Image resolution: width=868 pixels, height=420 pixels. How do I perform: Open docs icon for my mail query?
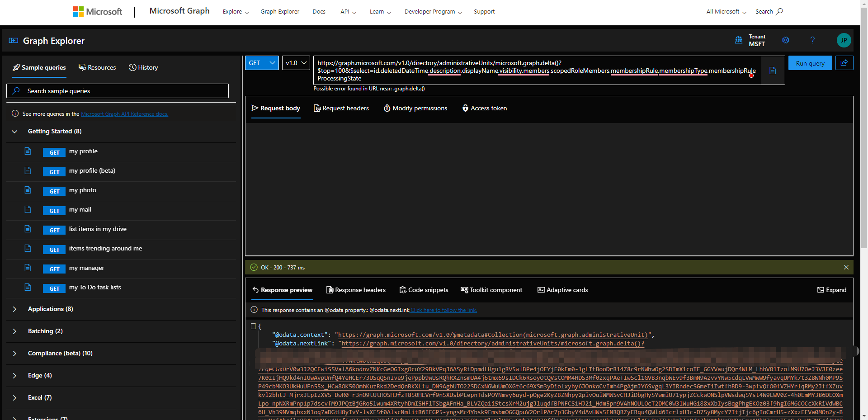28,209
